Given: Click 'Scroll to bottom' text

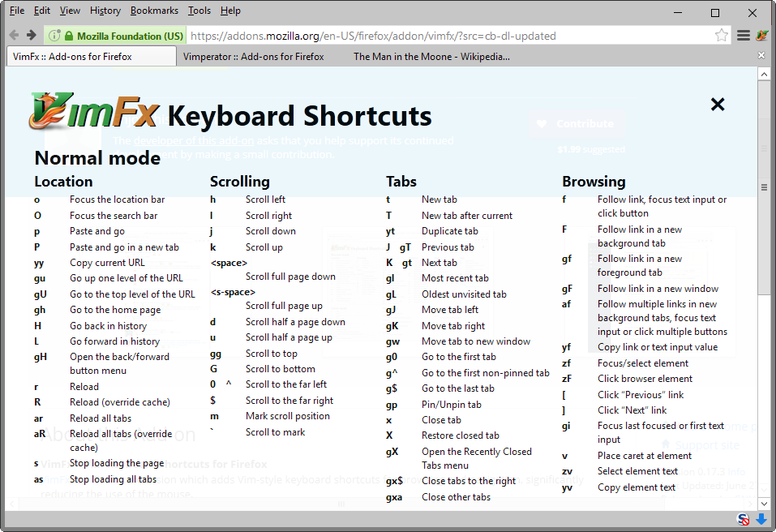Looking at the screenshot, I should click(280, 369).
